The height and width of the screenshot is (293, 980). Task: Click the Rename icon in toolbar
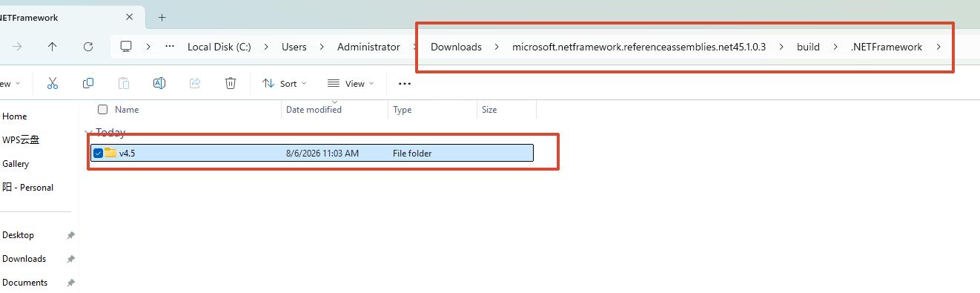pos(159,84)
